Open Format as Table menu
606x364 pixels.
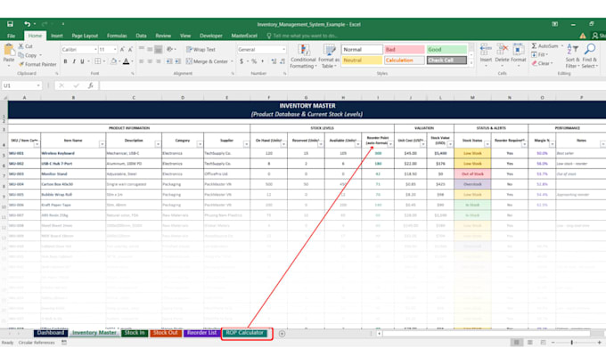click(x=329, y=56)
